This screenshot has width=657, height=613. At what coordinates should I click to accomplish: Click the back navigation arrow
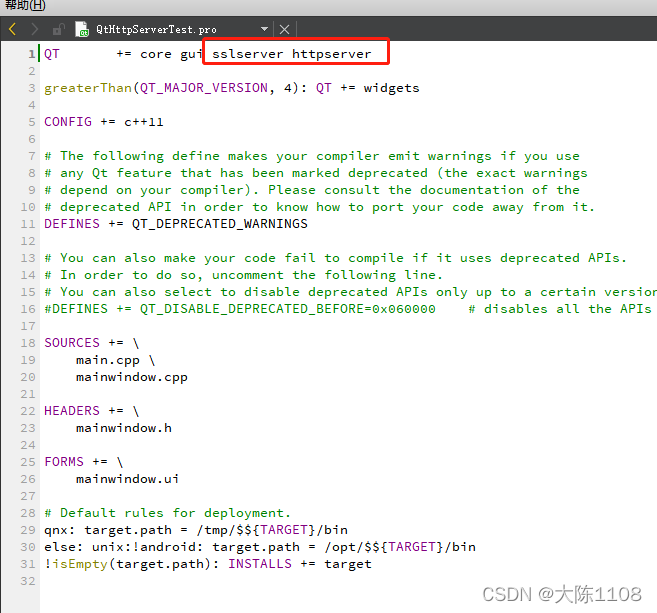click(x=13, y=29)
